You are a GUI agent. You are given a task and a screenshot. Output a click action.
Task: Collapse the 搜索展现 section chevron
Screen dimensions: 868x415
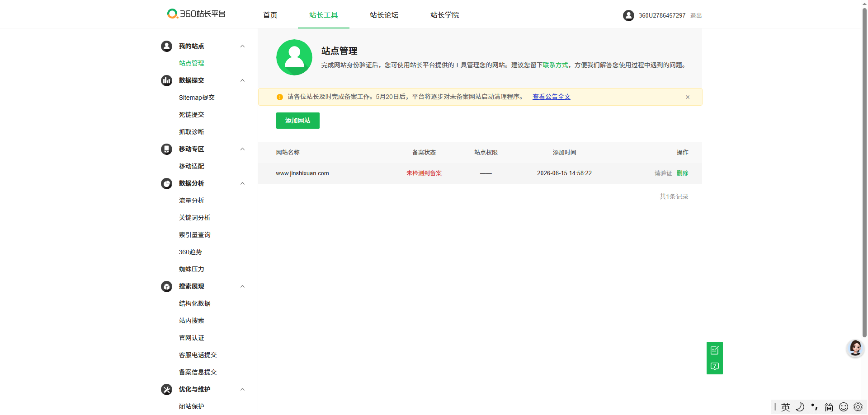[x=242, y=286]
